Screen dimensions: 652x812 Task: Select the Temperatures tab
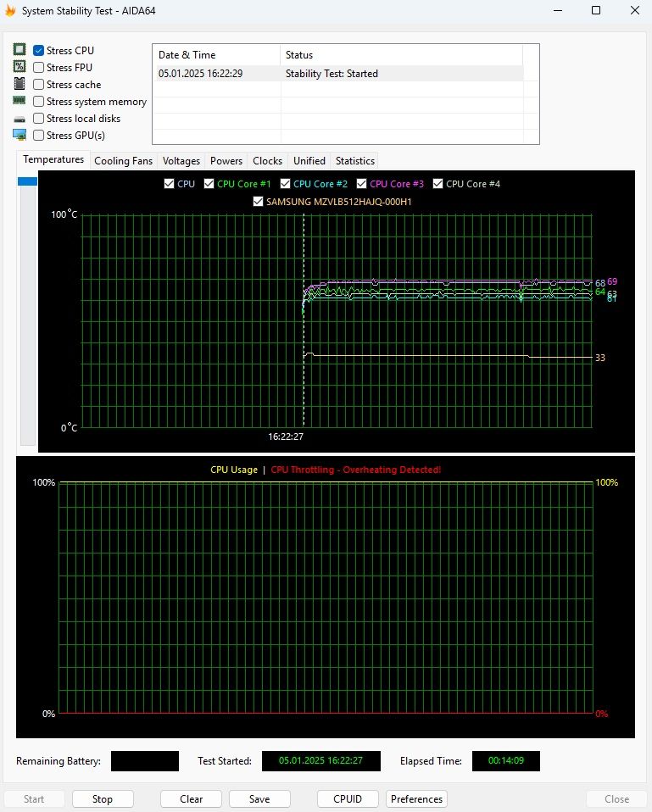tap(53, 159)
